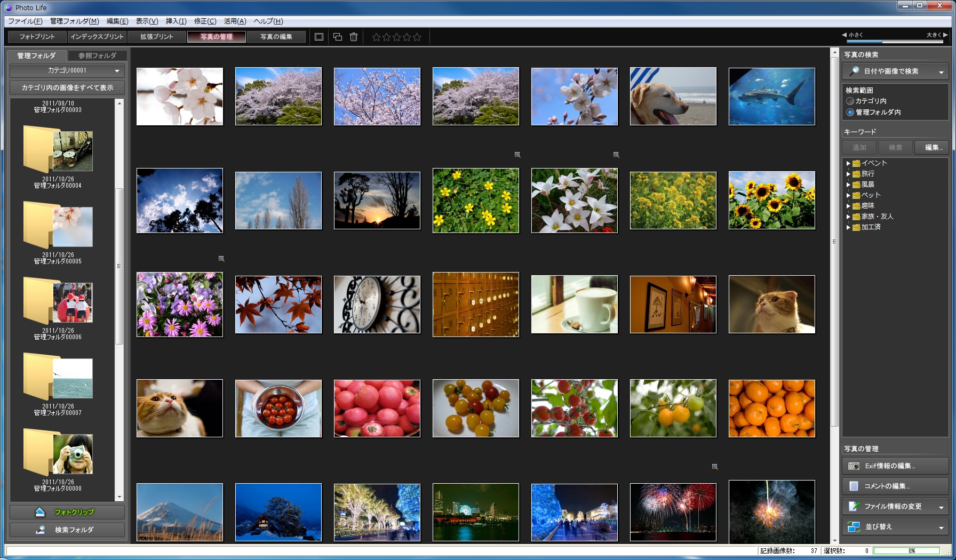Click the カテゴリ内の画像をすべて表示 button
Screen dimensions: 956x560
pos(67,87)
